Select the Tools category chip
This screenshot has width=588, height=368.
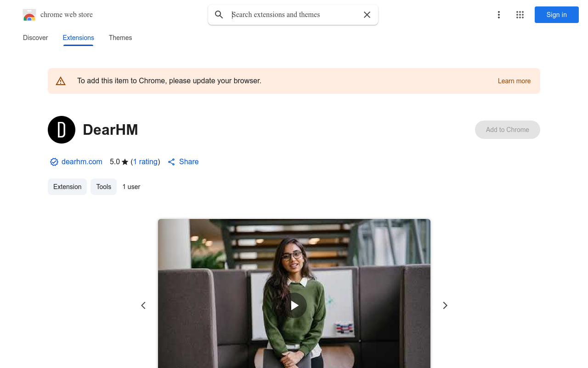(104, 187)
